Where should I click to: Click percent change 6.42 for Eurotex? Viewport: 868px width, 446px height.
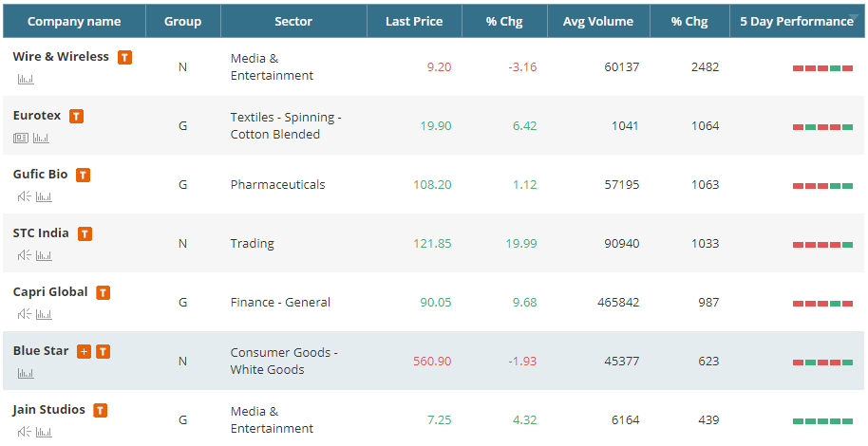pos(525,125)
